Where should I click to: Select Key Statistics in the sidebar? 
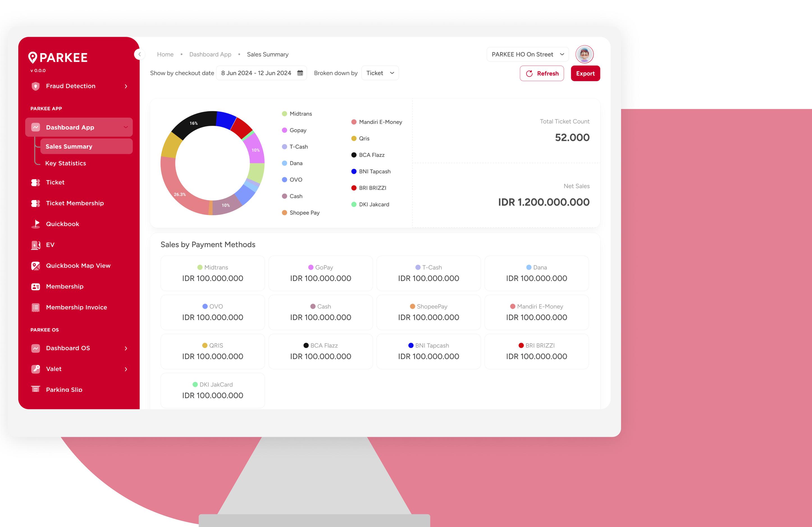(x=65, y=163)
